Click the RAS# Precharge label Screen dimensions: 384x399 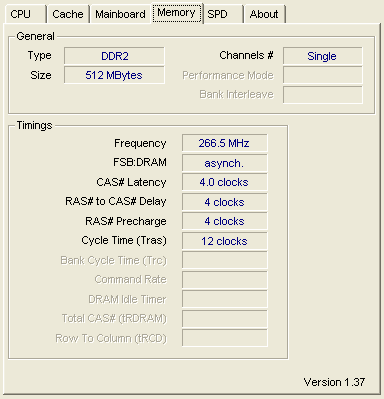click(126, 221)
